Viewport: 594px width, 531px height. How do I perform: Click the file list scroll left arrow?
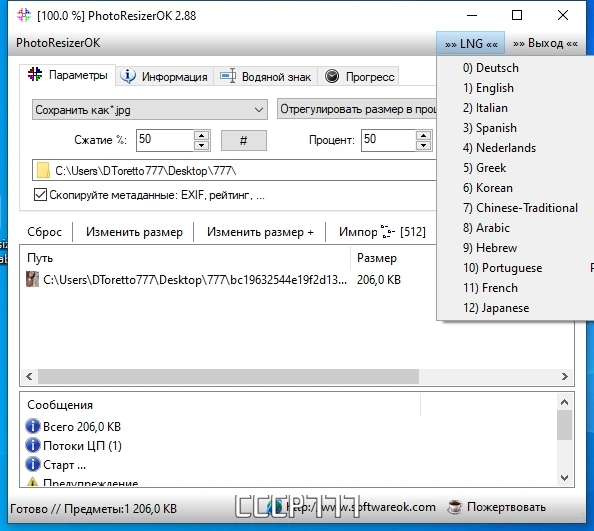tap(29, 376)
